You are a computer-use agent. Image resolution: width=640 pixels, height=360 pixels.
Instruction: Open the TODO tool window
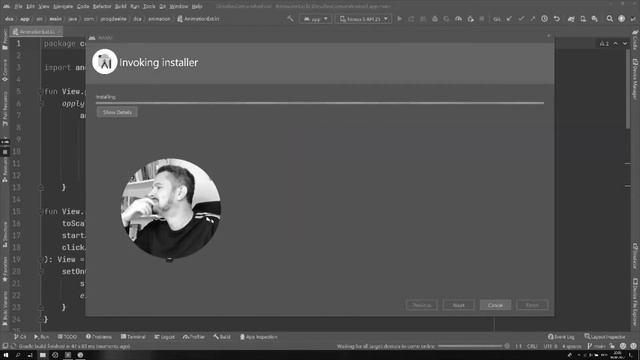coord(67,337)
